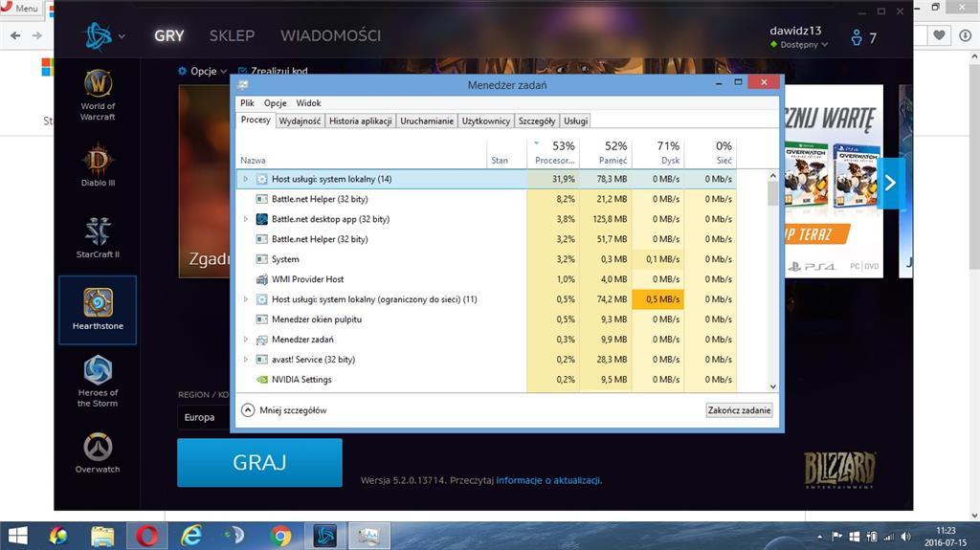The width and height of the screenshot is (980, 550).
Task: Expand Host usługi: system lokalny (14) row
Action: [246, 179]
